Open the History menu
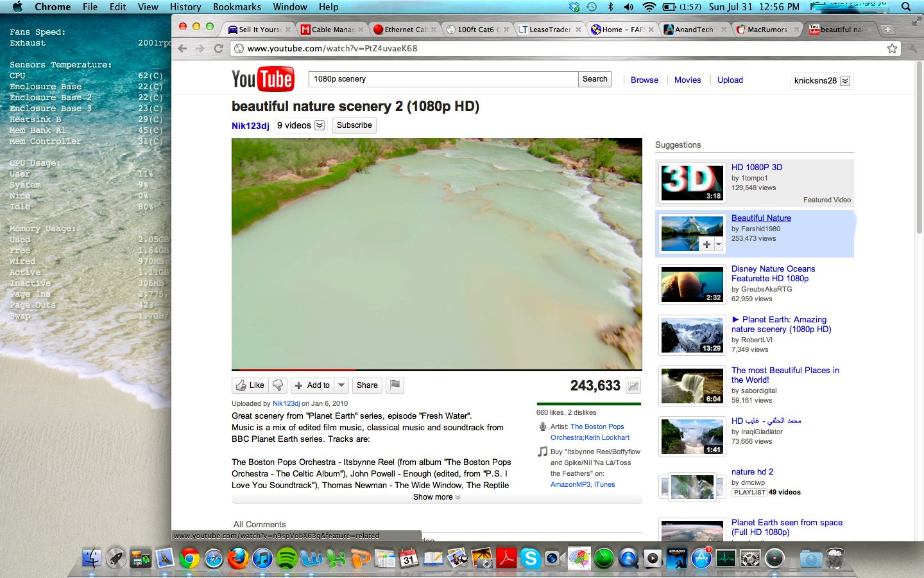924x578 pixels. coord(185,7)
